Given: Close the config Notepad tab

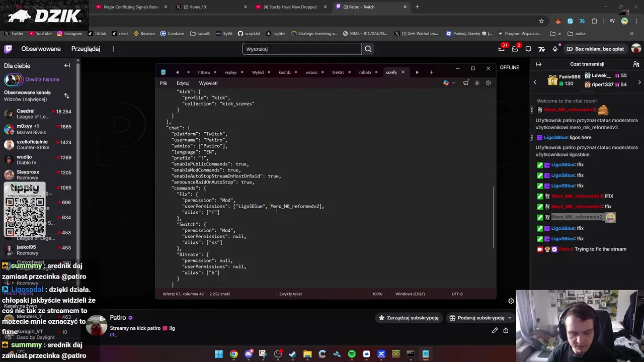Looking at the screenshot, I should click(403, 72).
